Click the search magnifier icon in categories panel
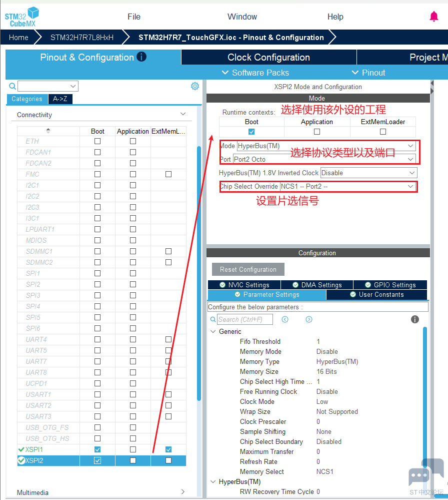 pyautogui.click(x=12, y=86)
